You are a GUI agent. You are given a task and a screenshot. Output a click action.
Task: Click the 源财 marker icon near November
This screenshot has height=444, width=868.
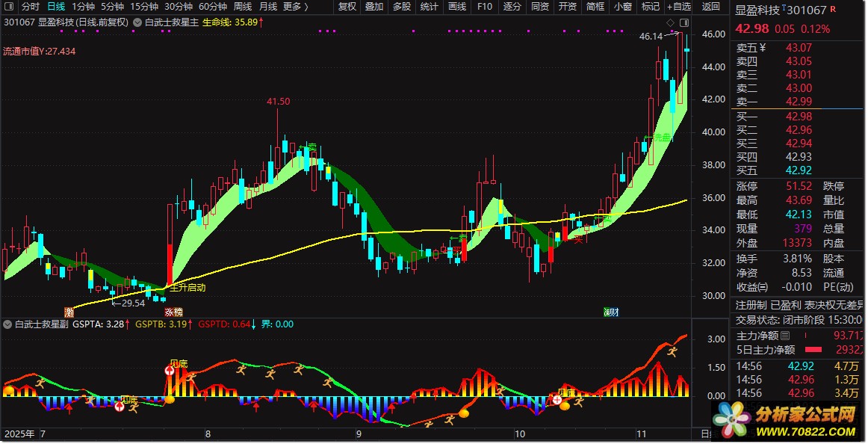point(611,312)
